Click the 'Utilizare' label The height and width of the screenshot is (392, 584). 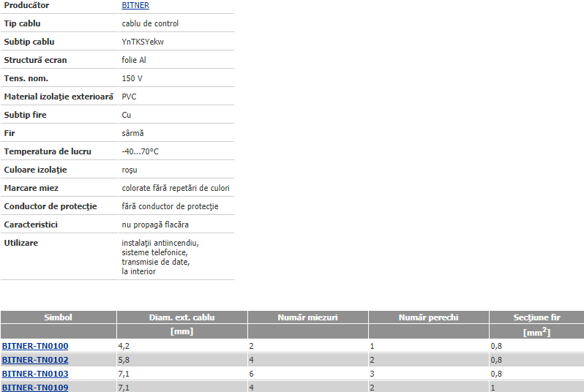coord(20,243)
